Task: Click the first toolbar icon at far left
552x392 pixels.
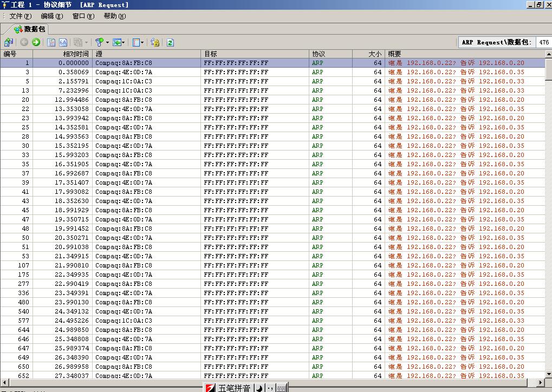Action: coord(9,42)
